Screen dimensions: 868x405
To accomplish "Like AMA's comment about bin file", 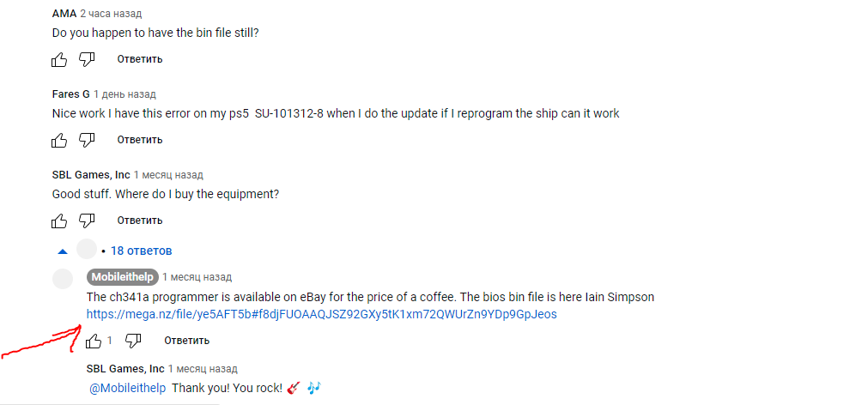I will [59, 59].
